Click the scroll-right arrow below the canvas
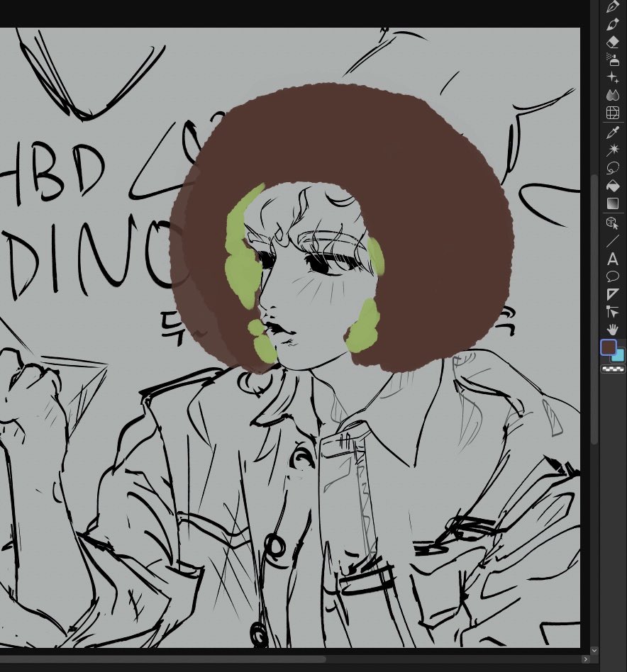 (x=586, y=659)
